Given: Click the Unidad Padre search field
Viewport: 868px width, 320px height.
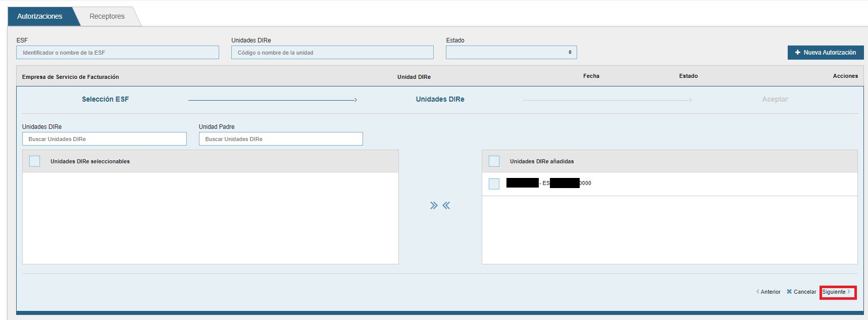Looking at the screenshot, I should pyautogui.click(x=281, y=139).
